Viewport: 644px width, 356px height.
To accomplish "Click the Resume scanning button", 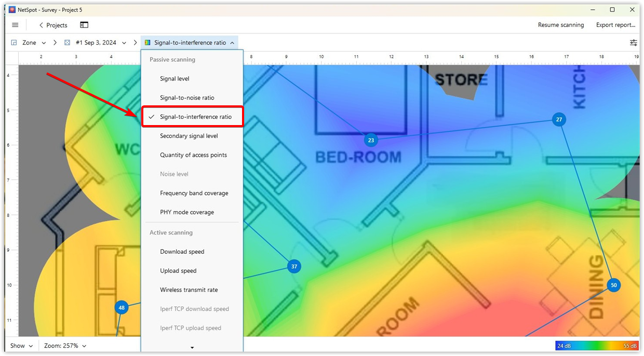I will pyautogui.click(x=561, y=24).
